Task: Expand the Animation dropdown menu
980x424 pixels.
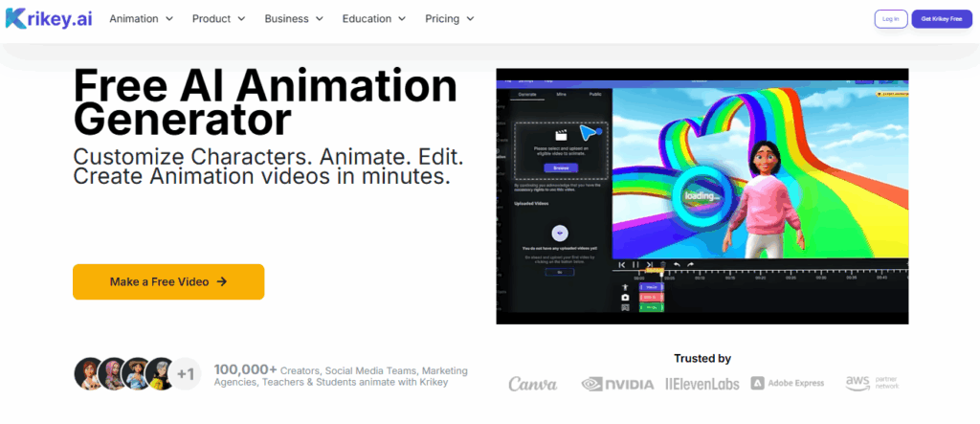Action: pos(141,18)
